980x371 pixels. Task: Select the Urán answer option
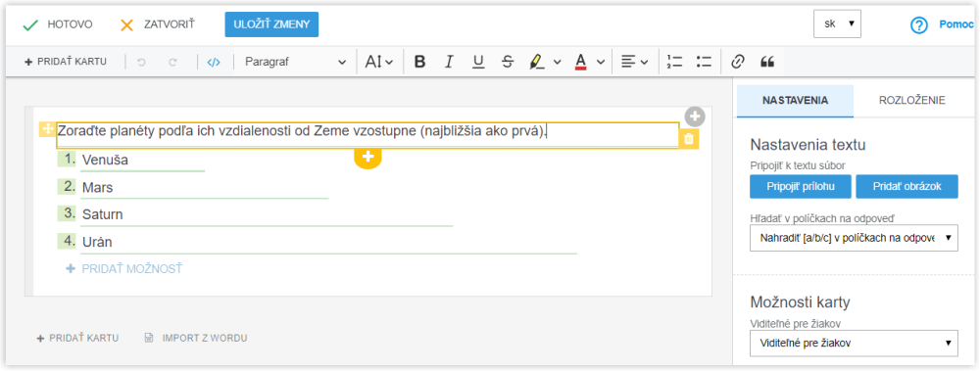97,243
